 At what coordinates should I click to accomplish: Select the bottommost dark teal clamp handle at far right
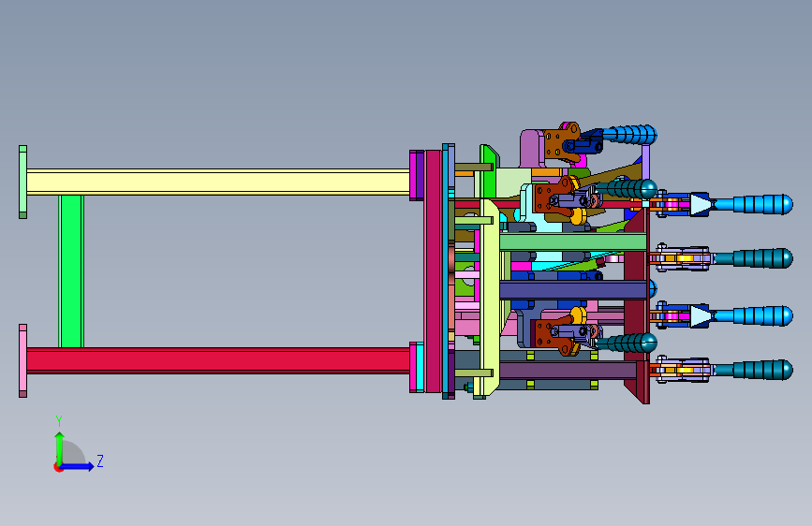(754, 371)
